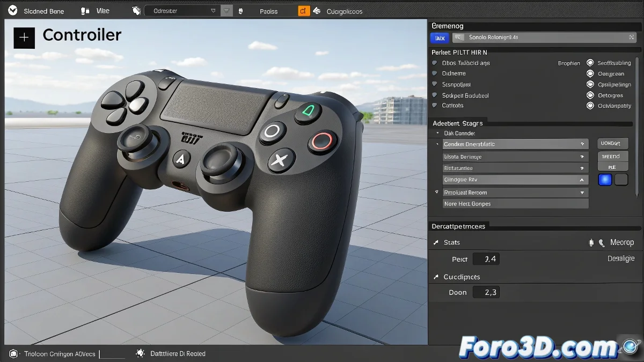
Task: Select the Ocivianpatity radio option
Action: click(590, 106)
